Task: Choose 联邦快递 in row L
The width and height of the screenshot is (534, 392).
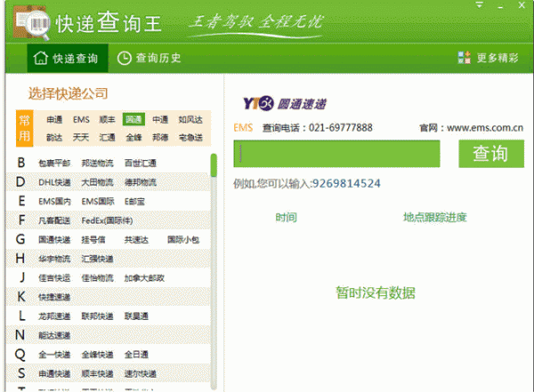Action: (97, 316)
